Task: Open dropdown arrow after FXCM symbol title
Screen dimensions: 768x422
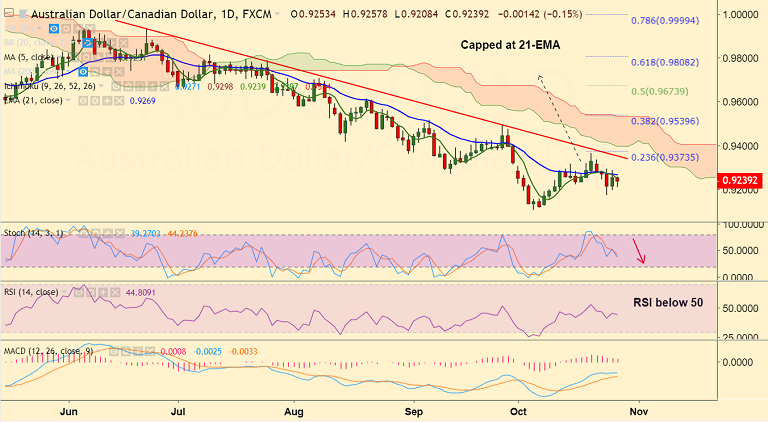Action: pos(278,14)
